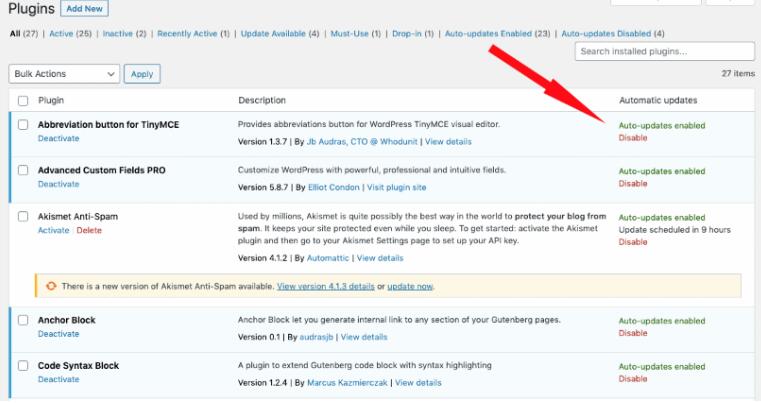The height and width of the screenshot is (403, 761).
Task: Disable auto-updates for Akismet Anti-Spam
Action: click(x=633, y=242)
